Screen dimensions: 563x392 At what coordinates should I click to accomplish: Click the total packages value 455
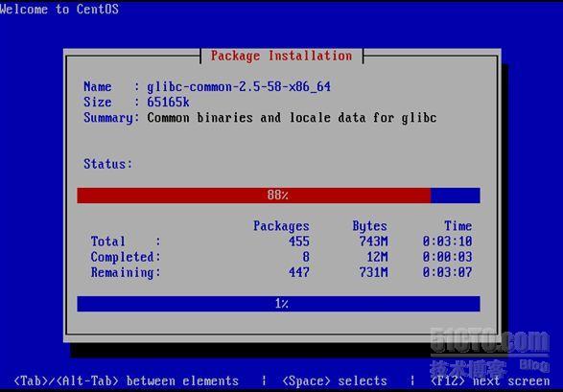coord(299,242)
